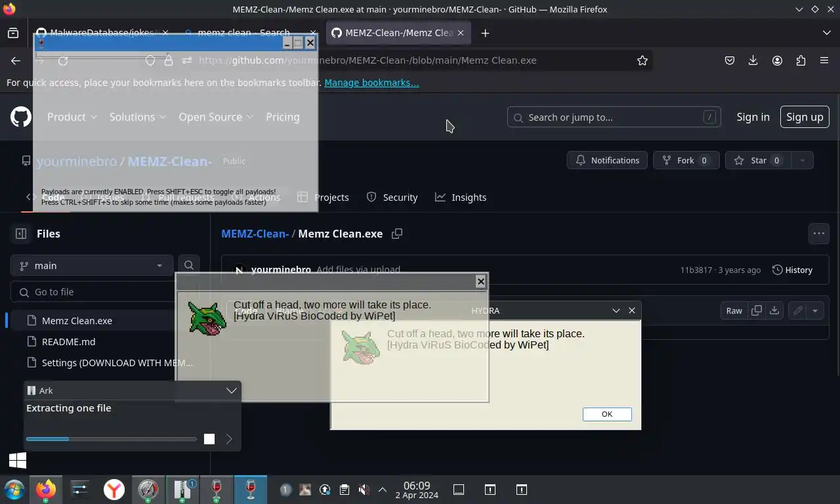Go back using the browser arrow
This screenshot has height=504, width=840.
point(16,60)
